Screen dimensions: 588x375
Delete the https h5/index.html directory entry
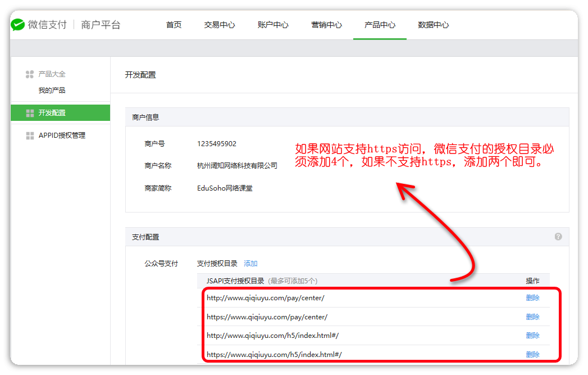pos(532,355)
